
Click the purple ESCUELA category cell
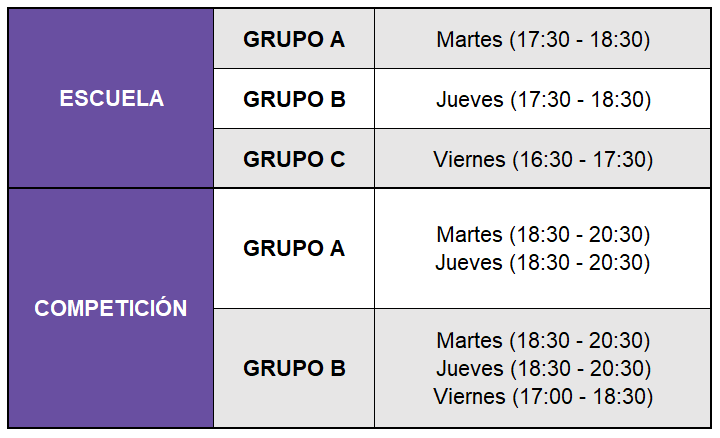pos(111,99)
